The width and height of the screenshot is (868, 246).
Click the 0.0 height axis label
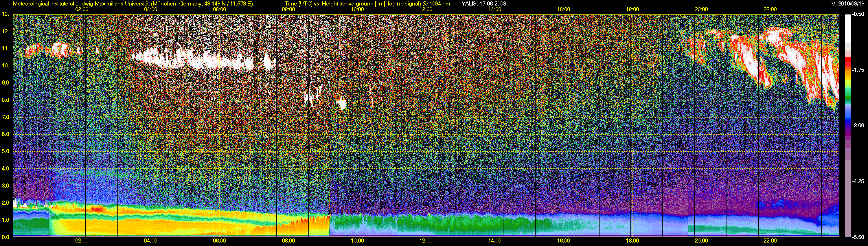click(x=5, y=237)
